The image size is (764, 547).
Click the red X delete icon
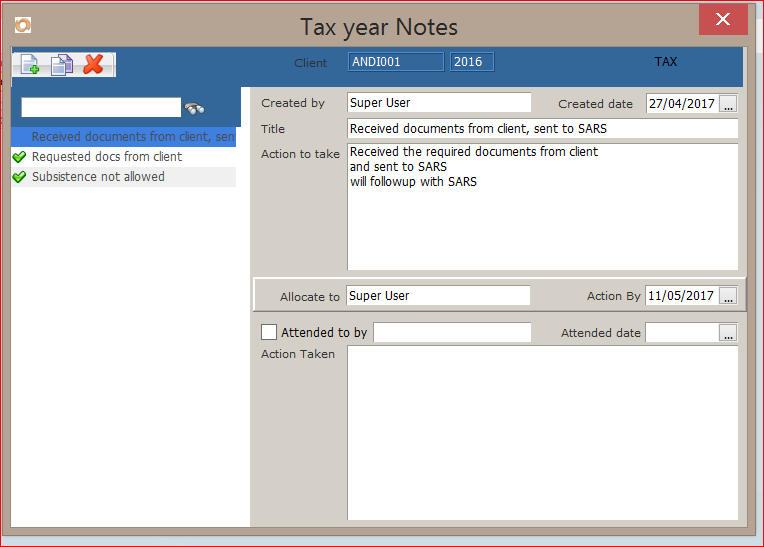[94, 64]
